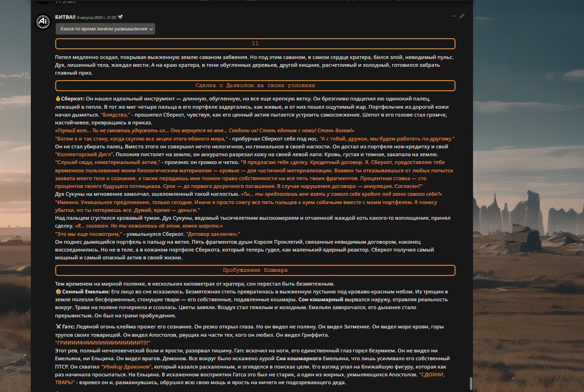Expand 'Какое-то время заняли размышления' dropdown

point(105,29)
